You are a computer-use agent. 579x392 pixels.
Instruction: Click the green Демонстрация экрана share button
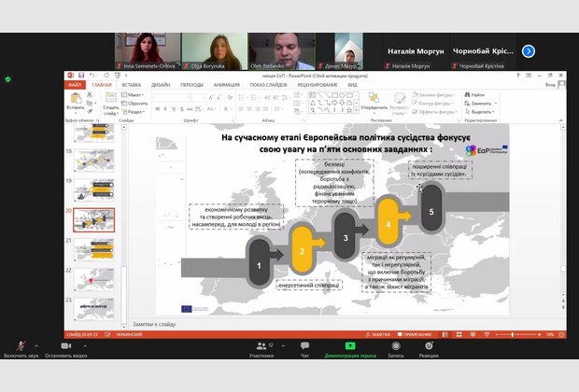[349, 346]
